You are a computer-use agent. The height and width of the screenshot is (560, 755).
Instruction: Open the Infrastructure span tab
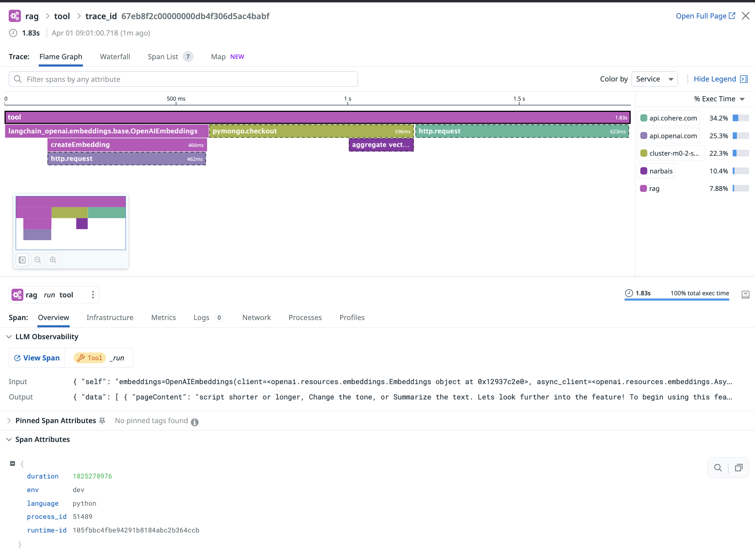point(110,318)
